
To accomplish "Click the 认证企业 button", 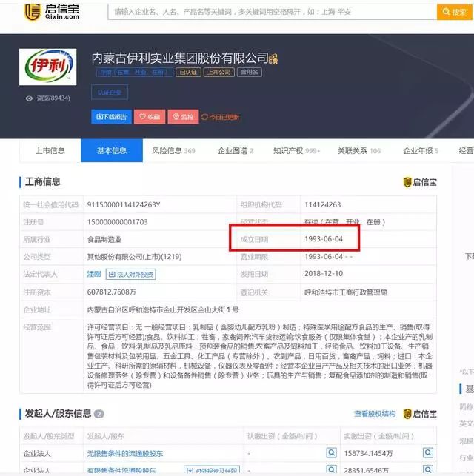I will [x=110, y=93].
